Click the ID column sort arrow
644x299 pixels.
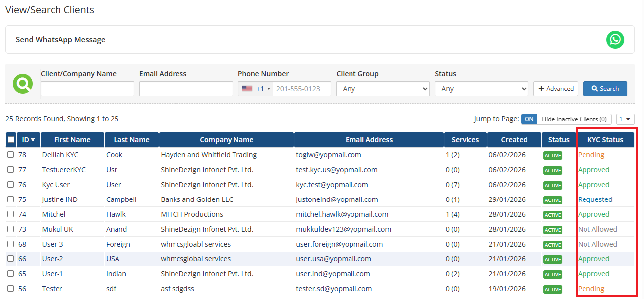tap(33, 140)
